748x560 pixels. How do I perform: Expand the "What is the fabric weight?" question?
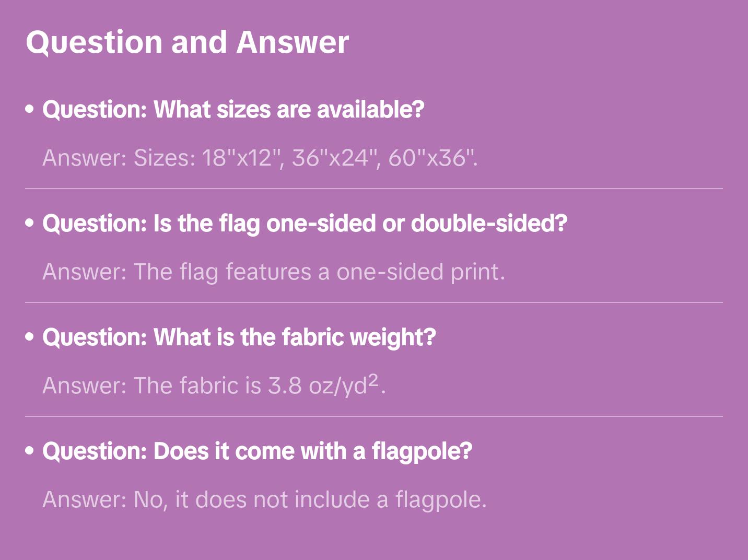pyautogui.click(x=239, y=337)
